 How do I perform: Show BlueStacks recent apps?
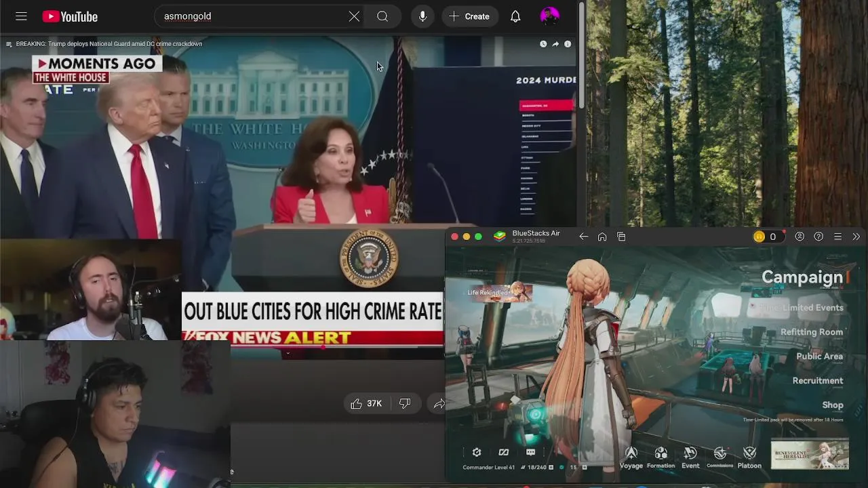coord(621,237)
